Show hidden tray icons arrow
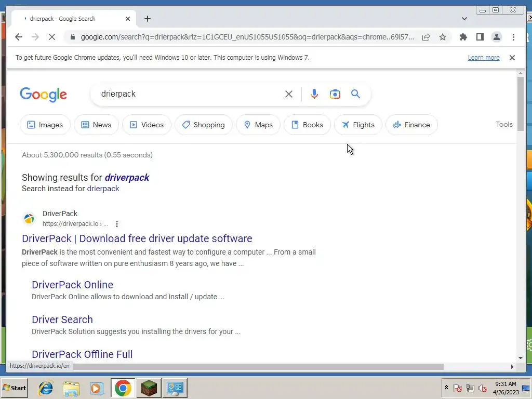 tap(446, 388)
